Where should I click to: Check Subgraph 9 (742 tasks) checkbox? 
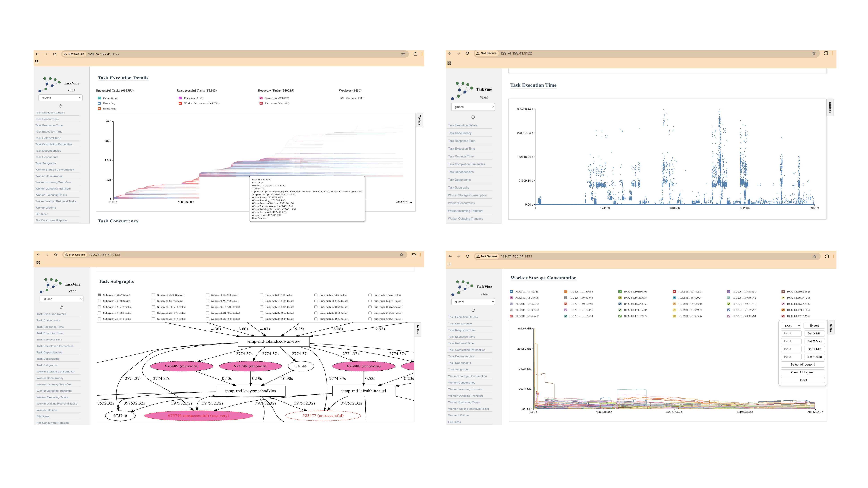coord(208,301)
